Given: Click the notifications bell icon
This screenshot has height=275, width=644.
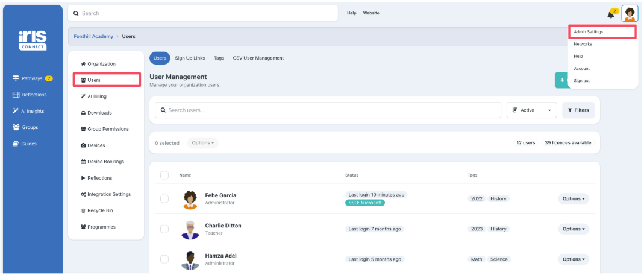Looking at the screenshot, I should [611, 14].
